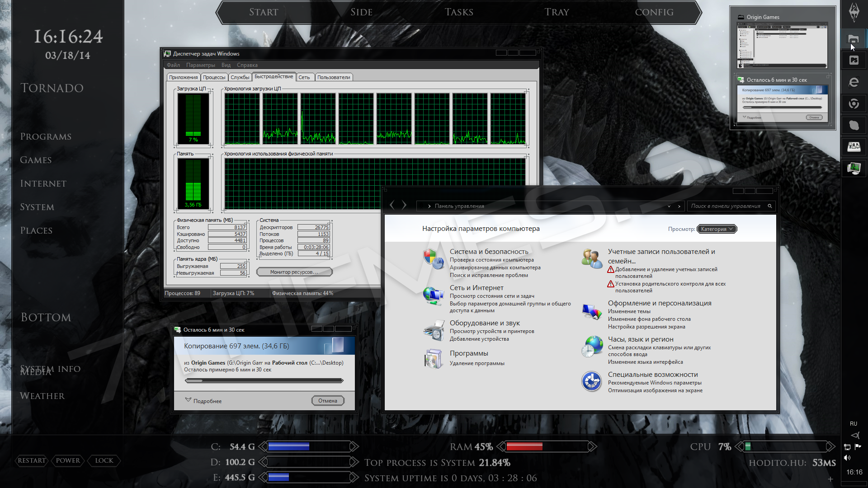Show hidden tray icons arrow
The width and height of the screenshot is (868, 488).
click(855, 436)
